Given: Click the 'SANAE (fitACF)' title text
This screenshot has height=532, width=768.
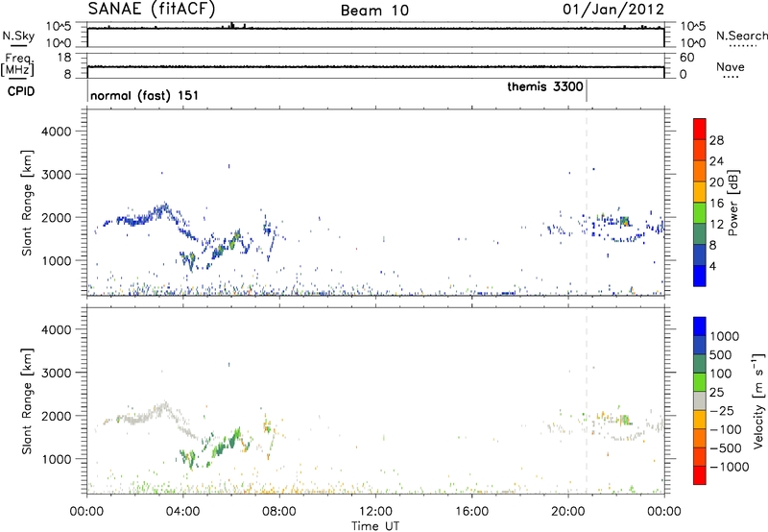Looking at the screenshot, I should pos(152,9).
